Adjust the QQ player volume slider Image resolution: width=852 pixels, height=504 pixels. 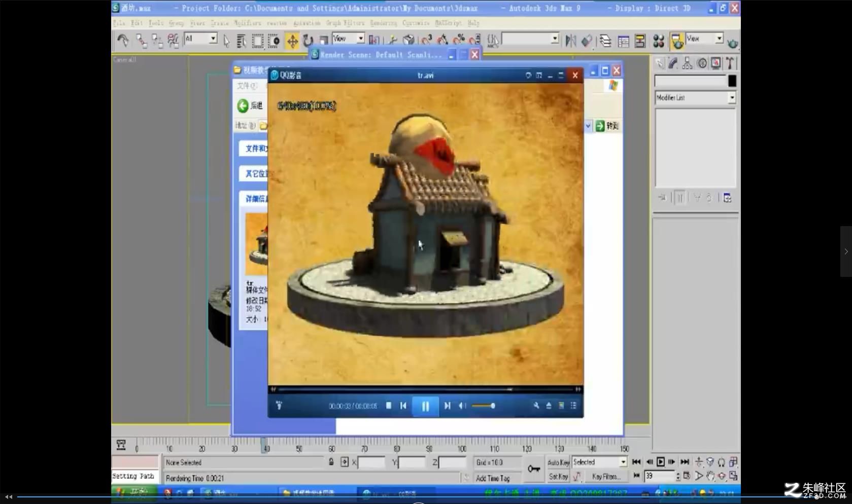[483, 406]
